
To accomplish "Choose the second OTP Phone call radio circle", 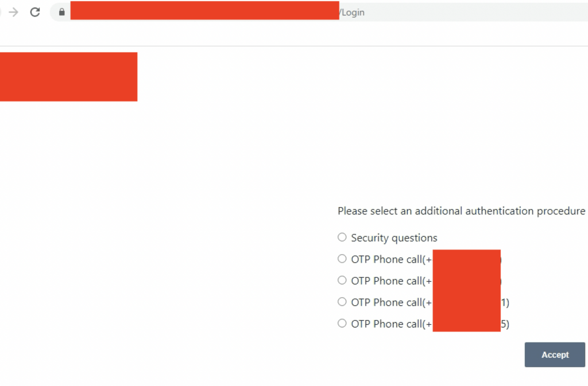I will [342, 280].
